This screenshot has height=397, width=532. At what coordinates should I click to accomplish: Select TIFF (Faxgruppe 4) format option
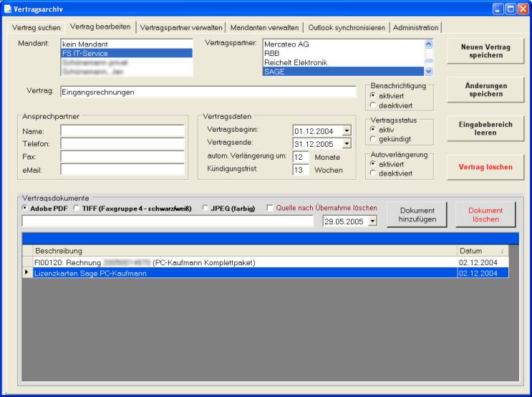[77, 209]
